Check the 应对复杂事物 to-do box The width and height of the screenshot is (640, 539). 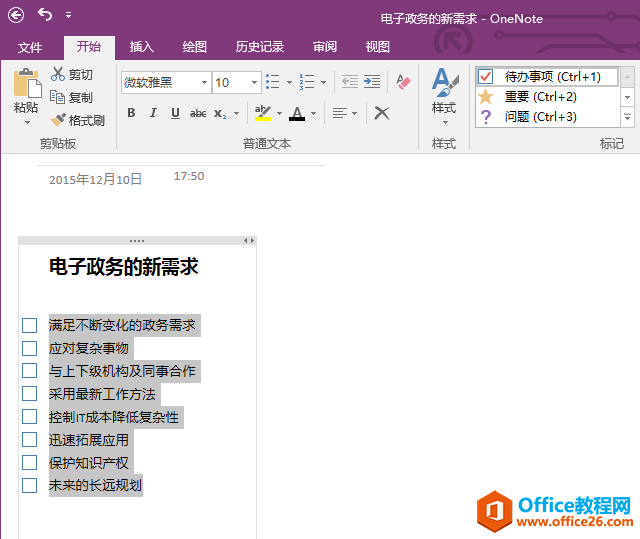[29, 348]
